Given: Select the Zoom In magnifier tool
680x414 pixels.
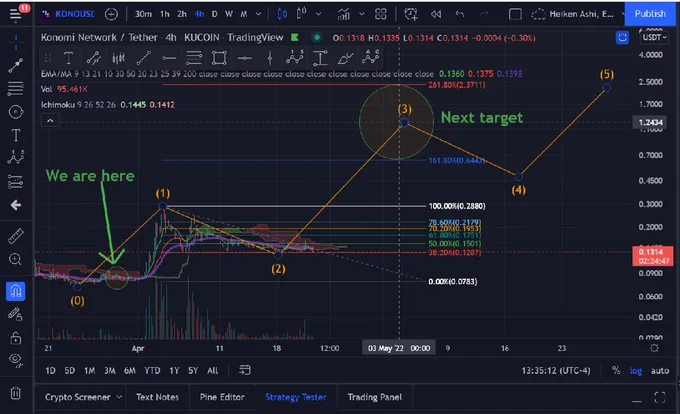Looking at the screenshot, I should click(16, 260).
